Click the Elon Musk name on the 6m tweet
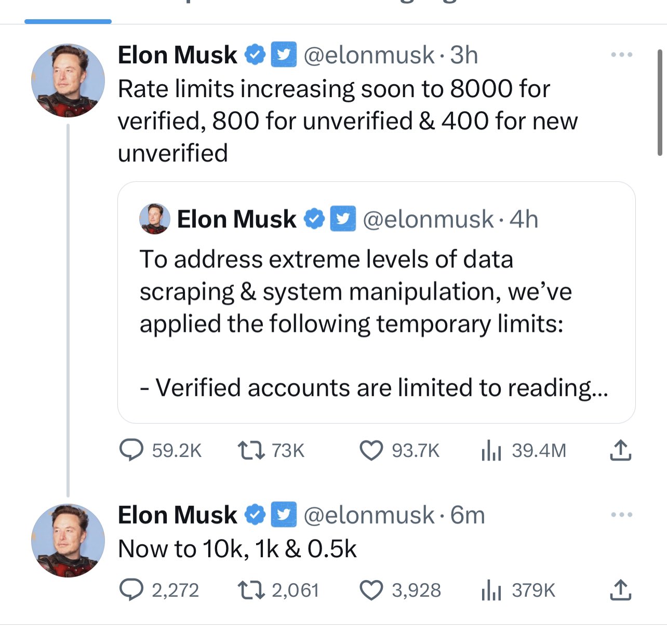667x644 pixels. click(x=177, y=515)
